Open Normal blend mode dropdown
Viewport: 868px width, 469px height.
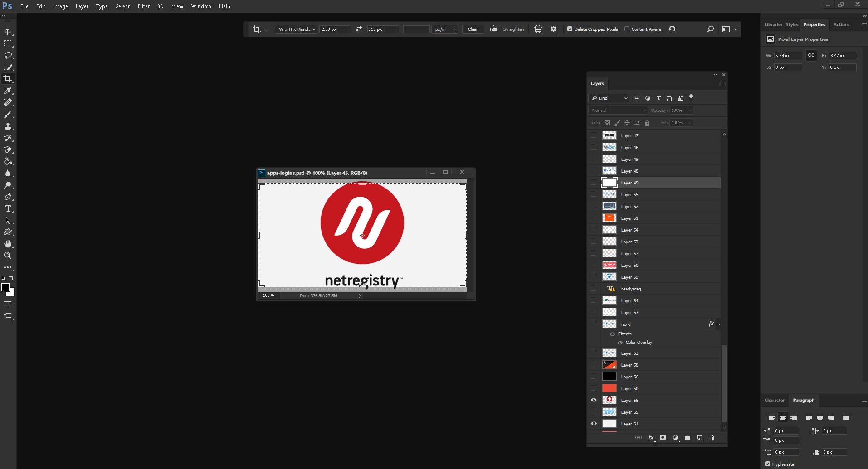618,111
